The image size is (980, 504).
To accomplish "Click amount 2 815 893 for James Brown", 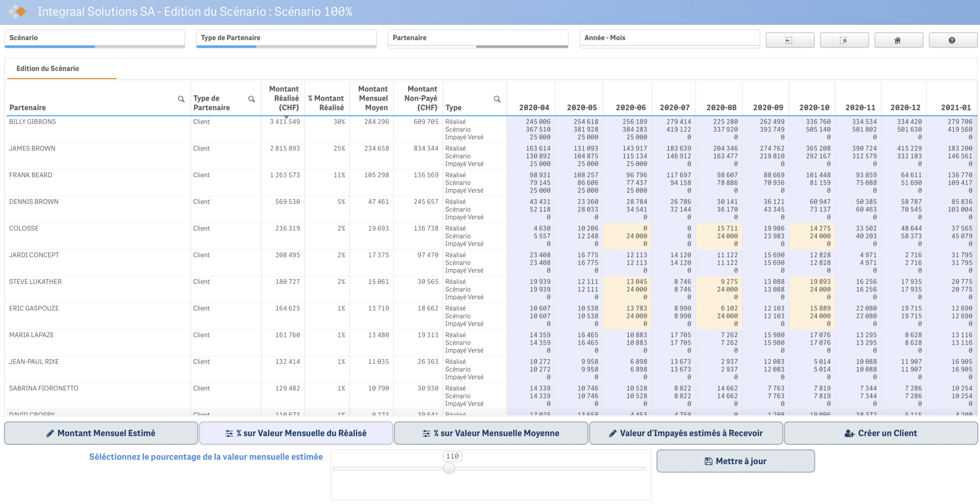I will point(285,148).
